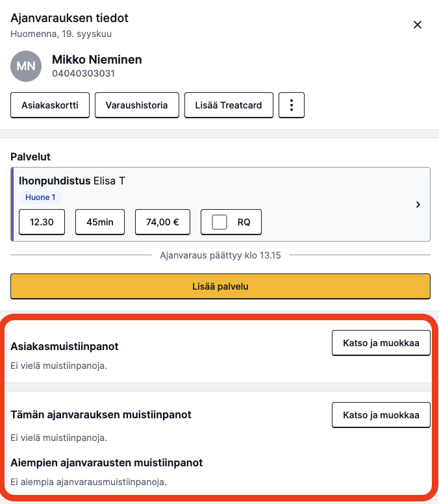
Task: View and edit Asiakasmuistiinpanot notes
Action: (381, 343)
